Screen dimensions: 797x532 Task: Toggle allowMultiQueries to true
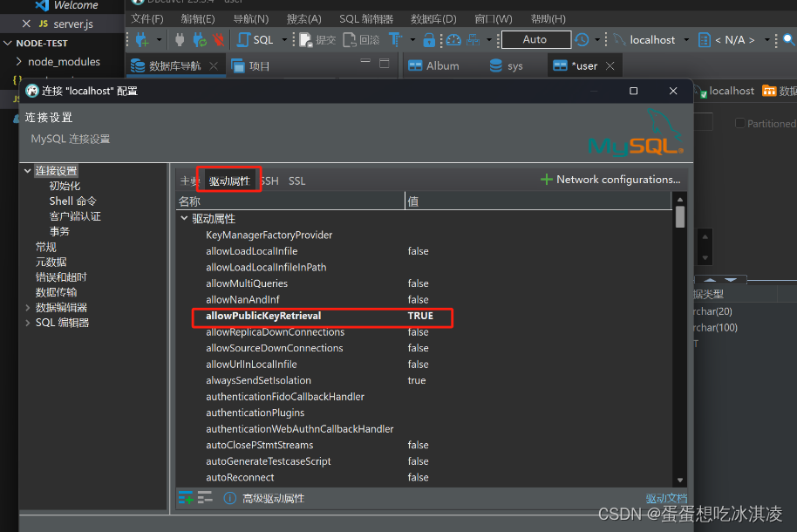click(x=418, y=283)
